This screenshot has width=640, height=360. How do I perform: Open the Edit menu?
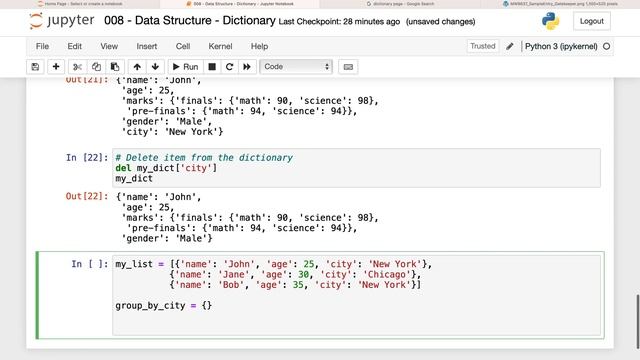point(75,46)
